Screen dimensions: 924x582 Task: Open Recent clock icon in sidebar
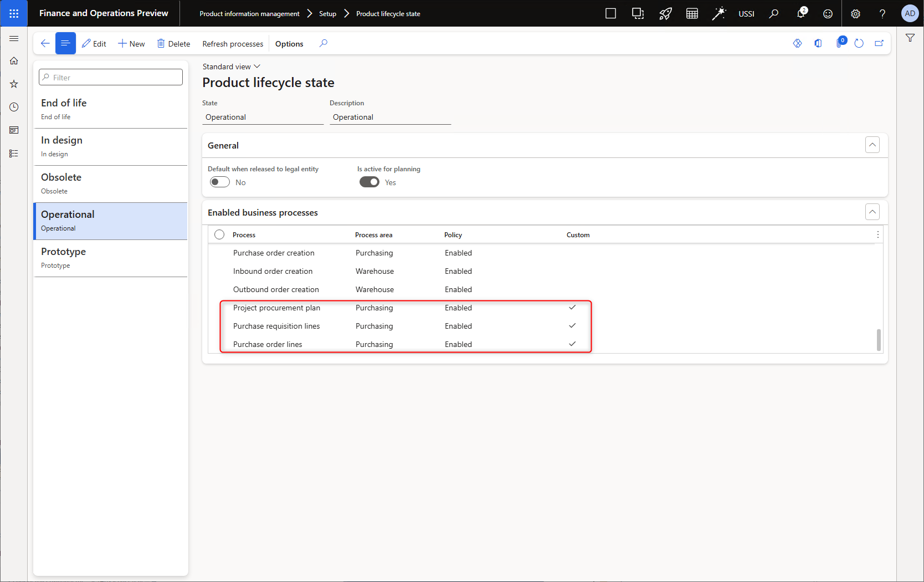click(14, 107)
